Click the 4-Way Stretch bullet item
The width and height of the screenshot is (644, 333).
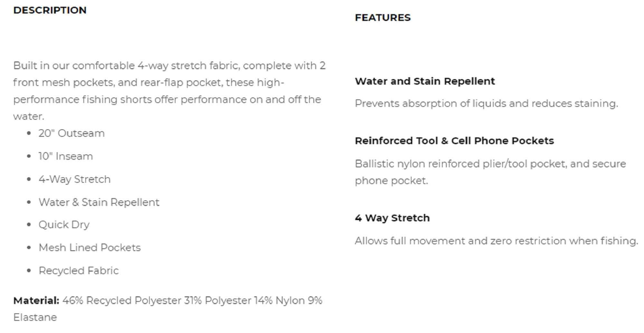(x=74, y=179)
